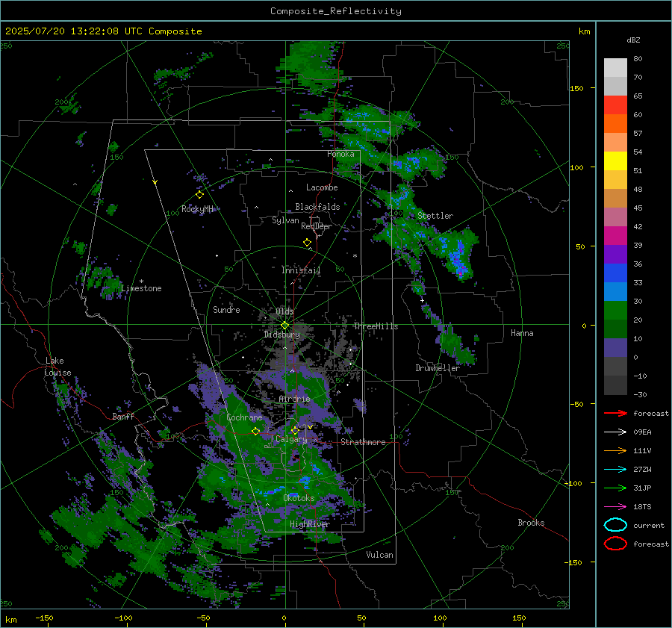This screenshot has width=672, height=628.
Task: Click the yellow diamond marker below Cochrane
Action: (255, 431)
